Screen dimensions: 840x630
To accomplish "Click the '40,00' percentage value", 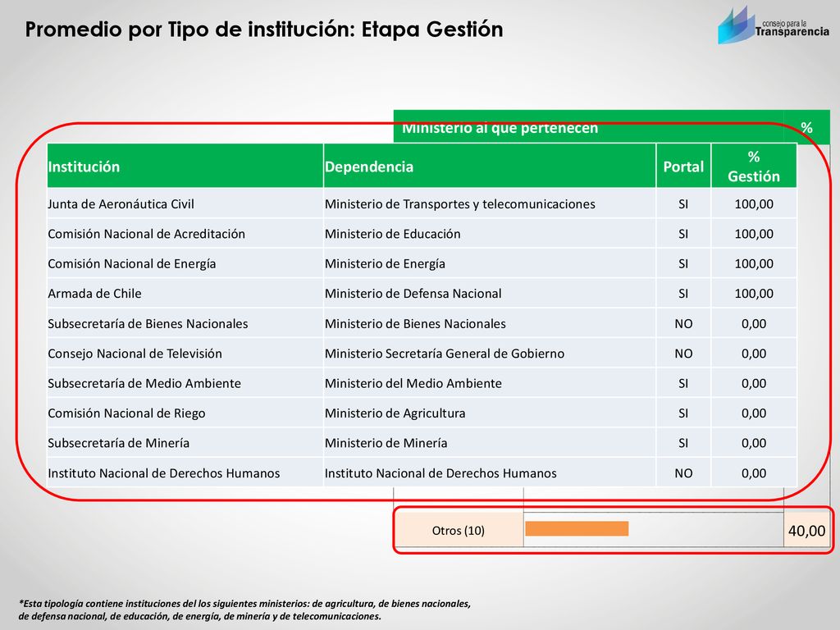I will click(x=807, y=531).
